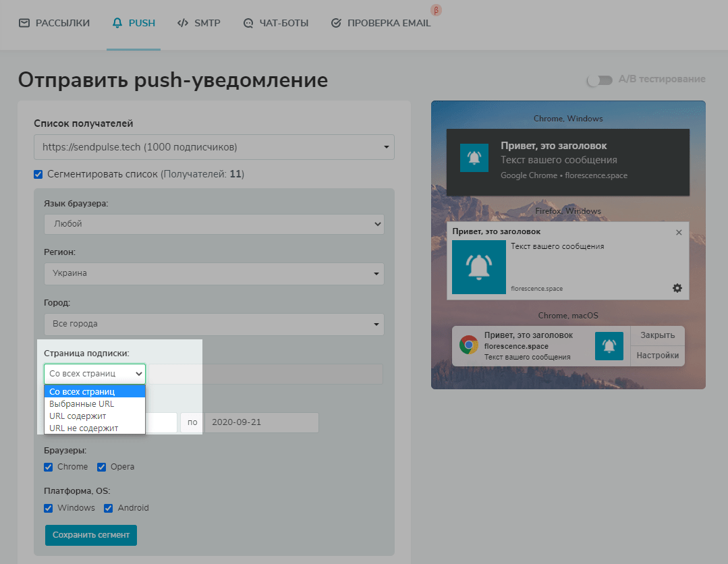Screen dimensions: 728x564
Task: Select 'URL содержит' from subscription page list
Action: [78, 416]
